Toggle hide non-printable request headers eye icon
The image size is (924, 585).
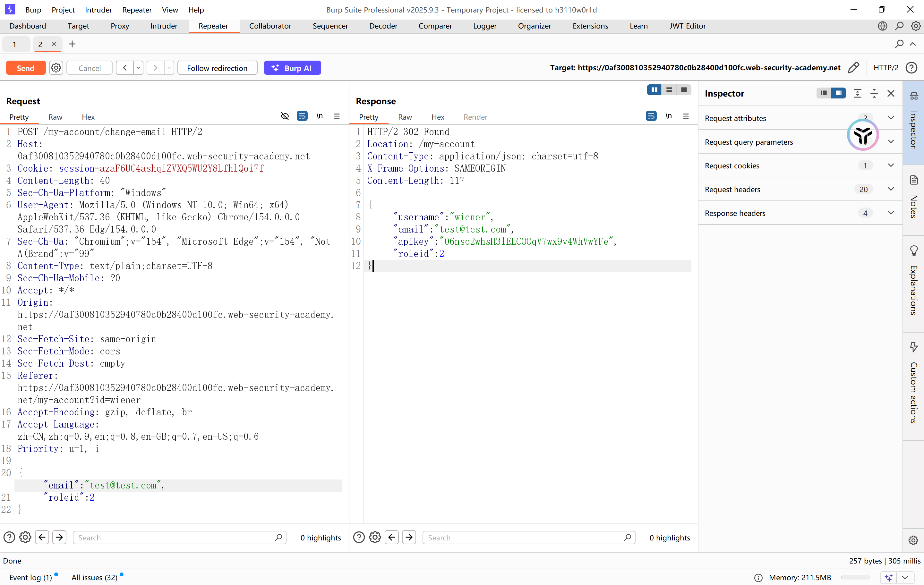pos(284,116)
